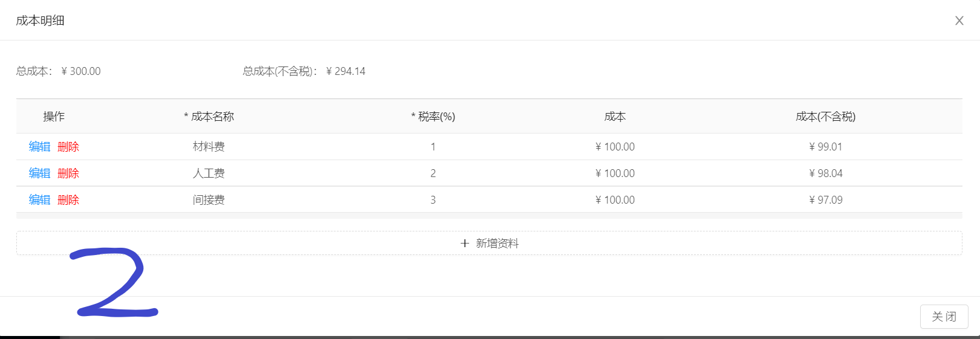980x339 pixels.
Task: Click the ¥ 98.04 tax-excluded cost cell
Action: 825,173
